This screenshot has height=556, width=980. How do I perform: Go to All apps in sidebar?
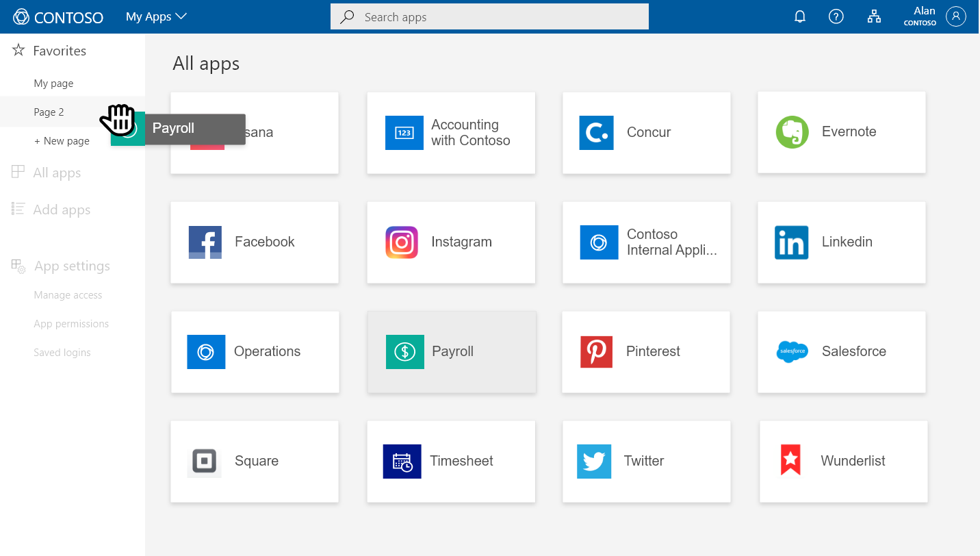[57, 173]
